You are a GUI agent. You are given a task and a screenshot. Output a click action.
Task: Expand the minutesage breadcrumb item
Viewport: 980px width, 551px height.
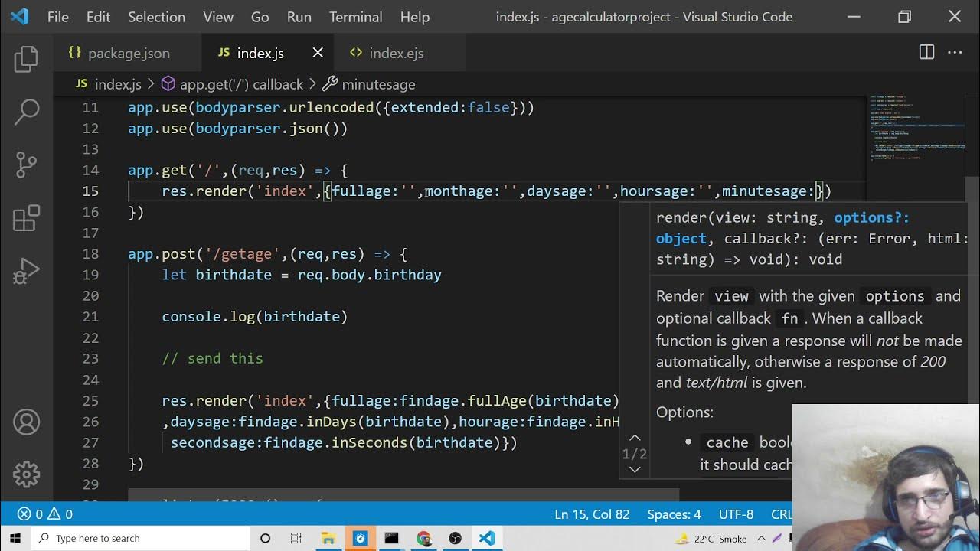click(x=377, y=84)
